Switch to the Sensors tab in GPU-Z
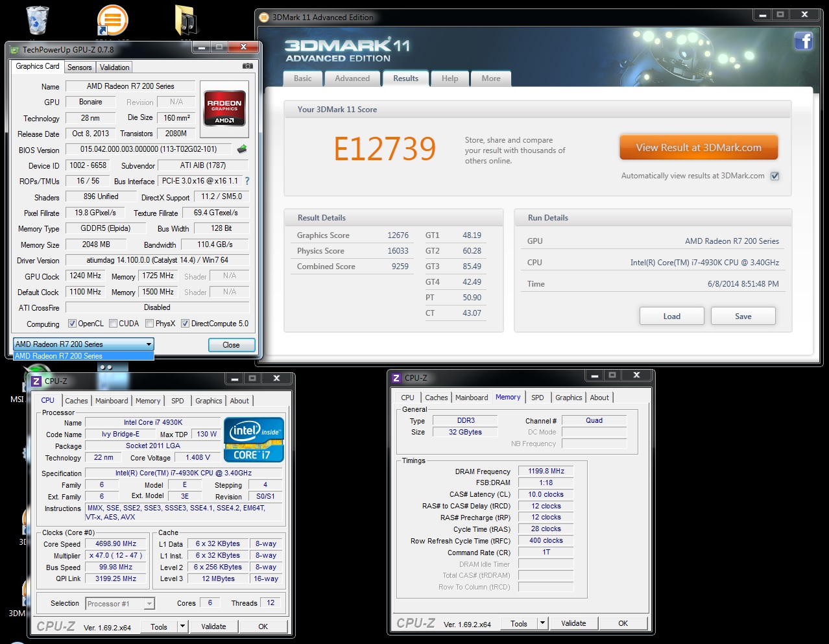The width and height of the screenshot is (829, 644). [79, 67]
